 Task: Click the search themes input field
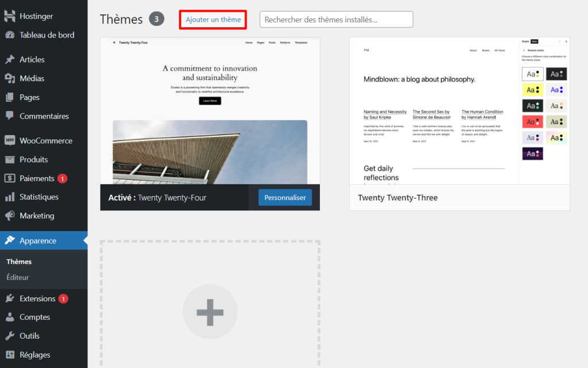pos(336,19)
